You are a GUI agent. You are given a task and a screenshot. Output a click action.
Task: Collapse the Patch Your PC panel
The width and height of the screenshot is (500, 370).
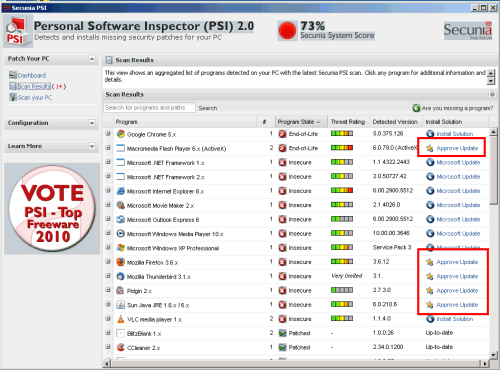click(x=92, y=59)
